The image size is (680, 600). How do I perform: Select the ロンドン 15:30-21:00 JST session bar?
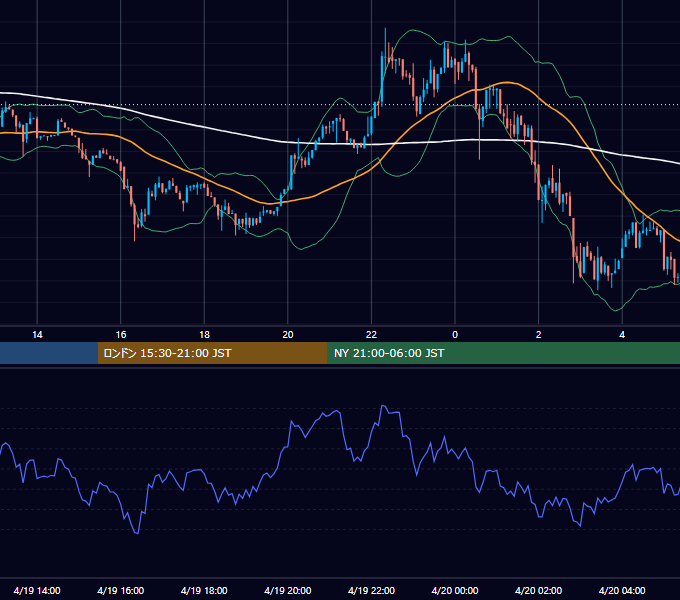(212, 353)
